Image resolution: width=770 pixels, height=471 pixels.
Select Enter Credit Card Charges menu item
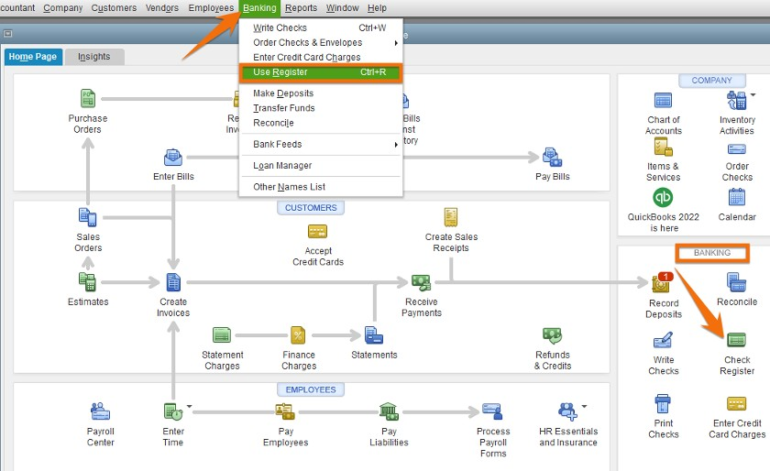click(x=320, y=57)
